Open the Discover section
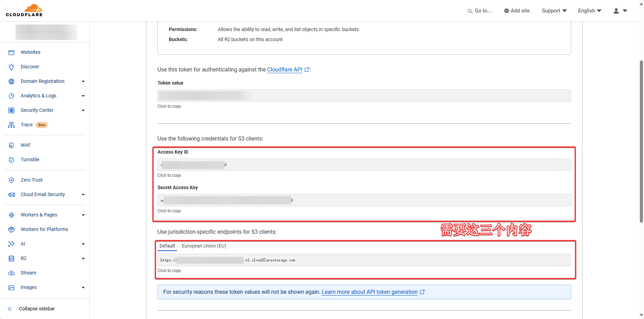This screenshot has width=644, height=319. (x=30, y=67)
